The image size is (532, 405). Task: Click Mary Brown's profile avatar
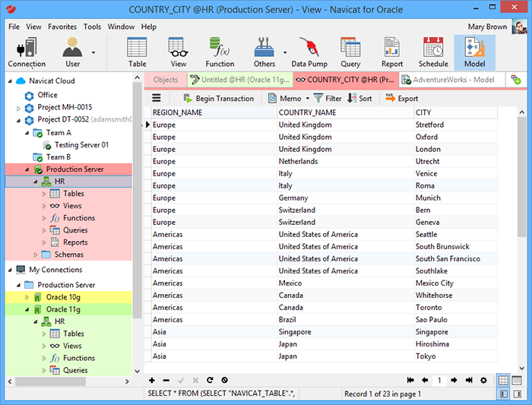(519, 27)
